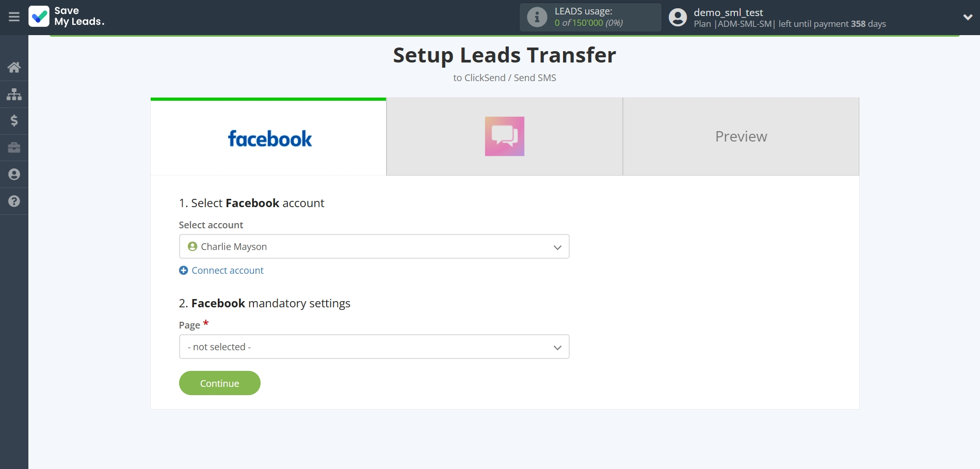Open the Preview tab

click(741, 136)
